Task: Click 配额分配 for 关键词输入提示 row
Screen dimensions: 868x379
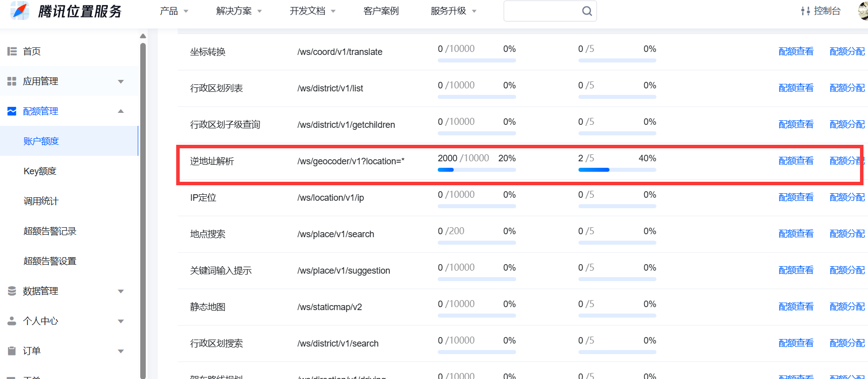Action: (848, 270)
